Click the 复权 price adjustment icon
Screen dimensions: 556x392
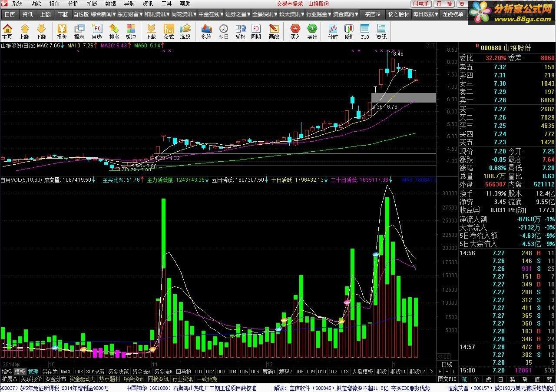[x=240, y=32]
